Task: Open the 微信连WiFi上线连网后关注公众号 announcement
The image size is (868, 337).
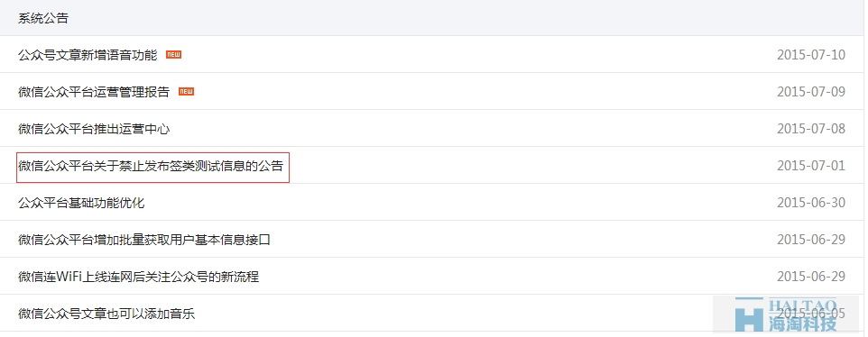Action: (x=138, y=277)
